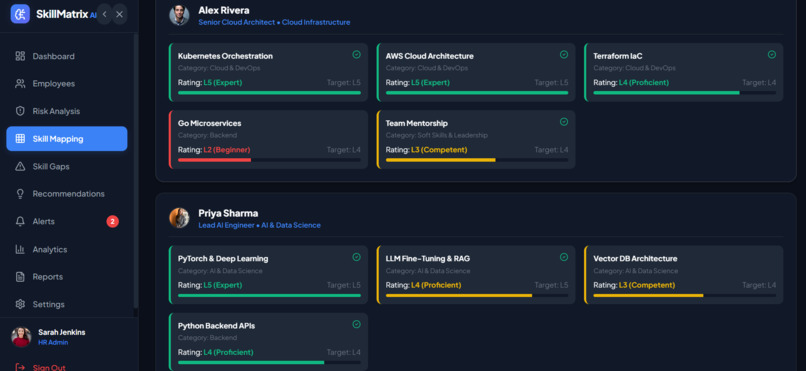
Task: Click verified checkmark on Team Mentorship card
Action: [564, 122]
